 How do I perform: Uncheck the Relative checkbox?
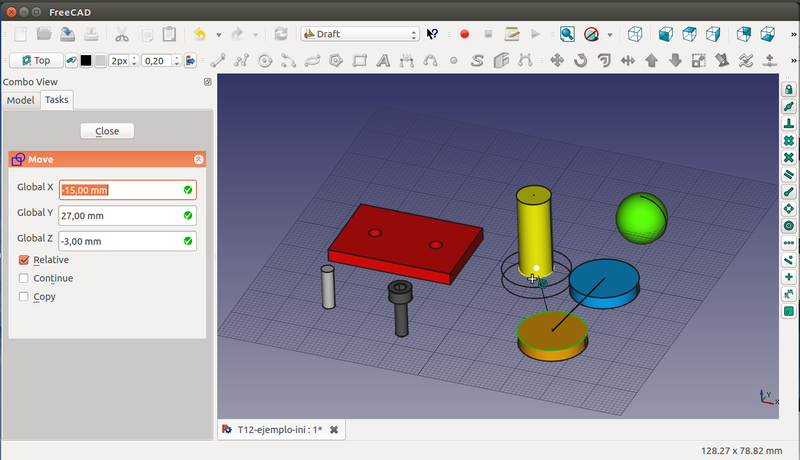pyautogui.click(x=24, y=260)
